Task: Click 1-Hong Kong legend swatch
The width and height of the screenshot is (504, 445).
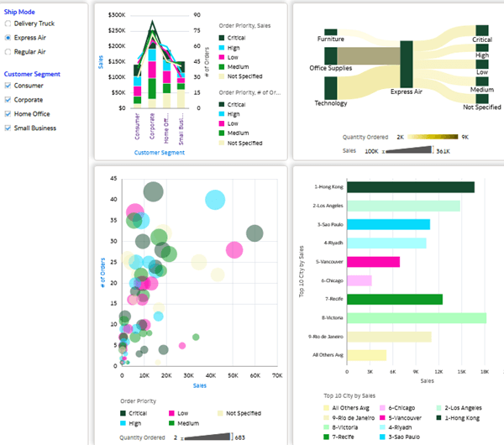Action: click(x=438, y=417)
